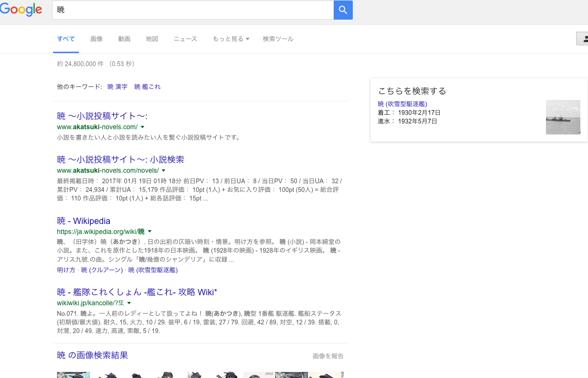588x378 pixels.
Task: Select the すべて tab
Action: (x=66, y=39)
